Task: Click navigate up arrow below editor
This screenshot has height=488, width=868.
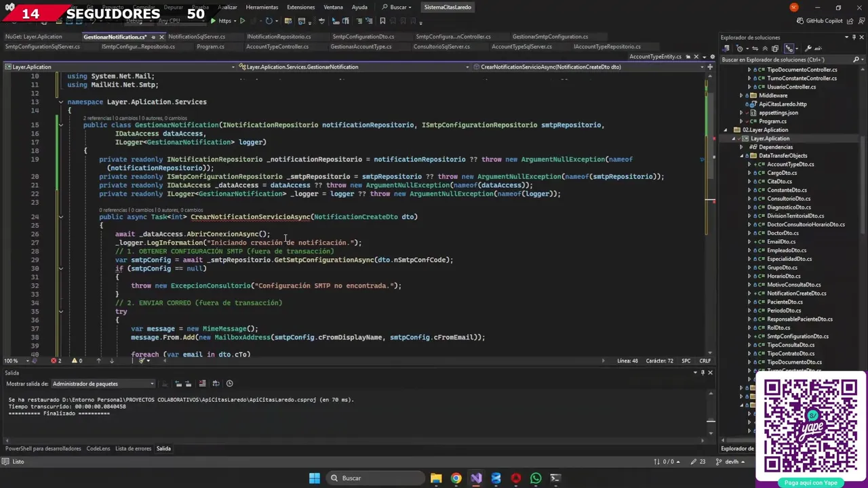Action: (x=99, y=361)
